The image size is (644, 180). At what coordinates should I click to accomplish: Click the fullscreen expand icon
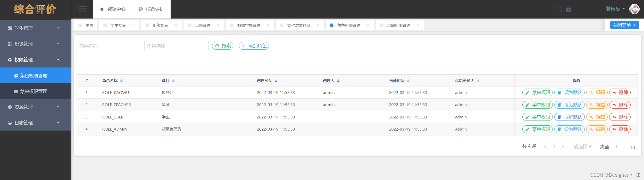[x=558, y=9]
